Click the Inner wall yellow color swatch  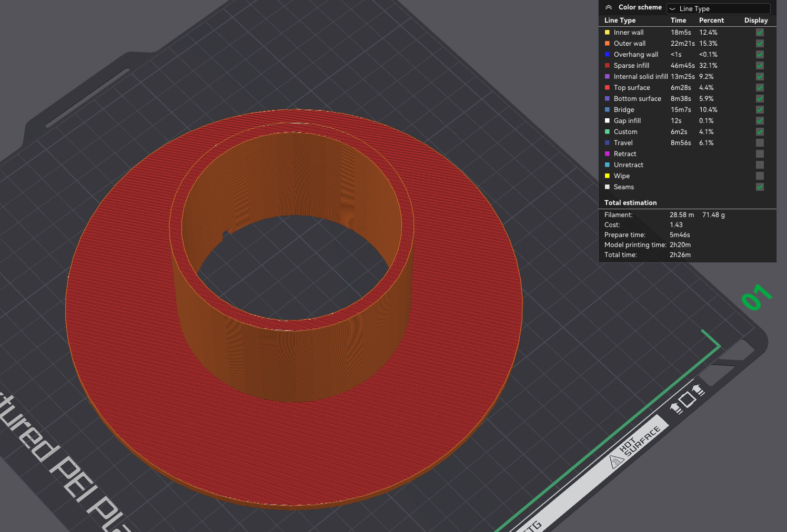(x=607, y=32)
